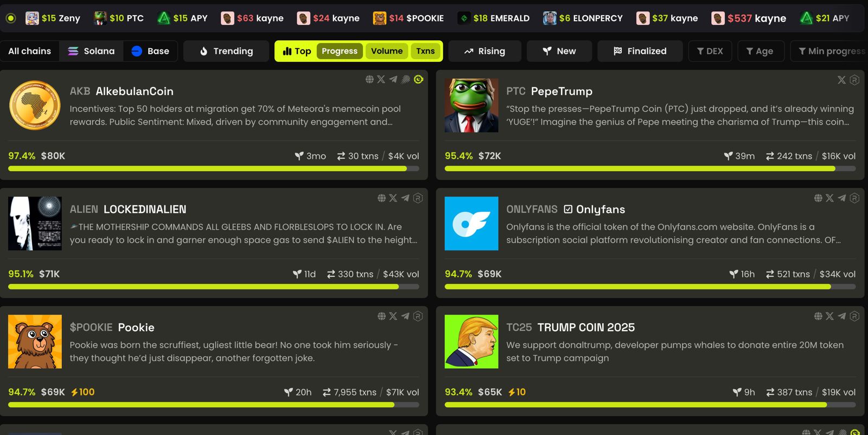Select the Progress sort option
The image size is (868, 435).
340,51
